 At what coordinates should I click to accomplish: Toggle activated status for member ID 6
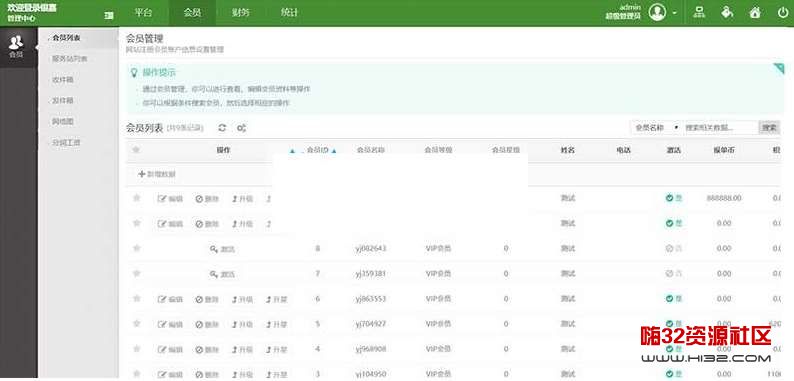pos(674,299)
